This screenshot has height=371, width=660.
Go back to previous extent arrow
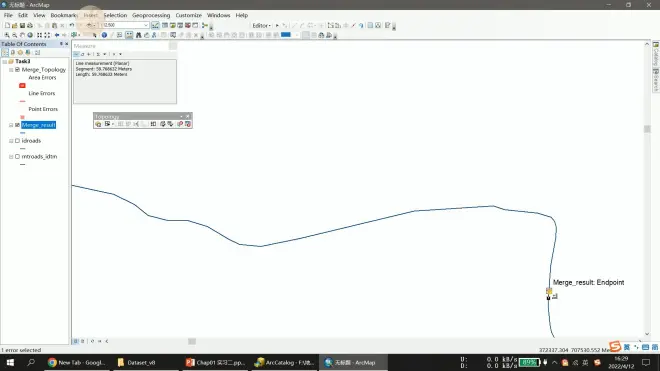point(57,35)
